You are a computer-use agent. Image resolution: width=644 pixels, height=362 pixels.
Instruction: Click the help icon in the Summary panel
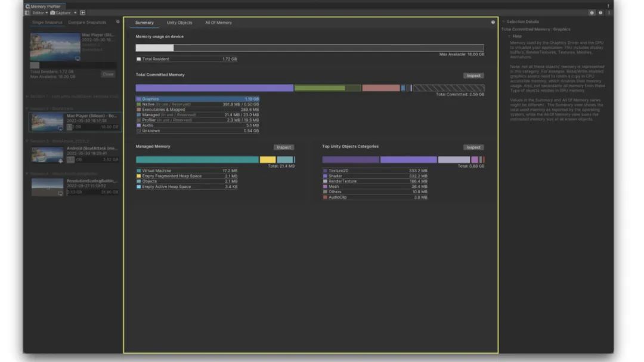tap(493, 23)
